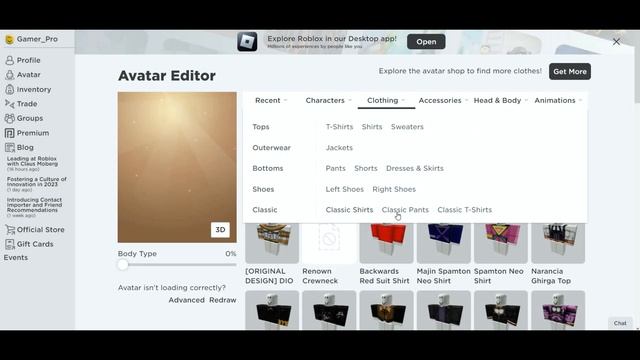
Task: Open the Official Store cart icon
Action: coord(10,230)
